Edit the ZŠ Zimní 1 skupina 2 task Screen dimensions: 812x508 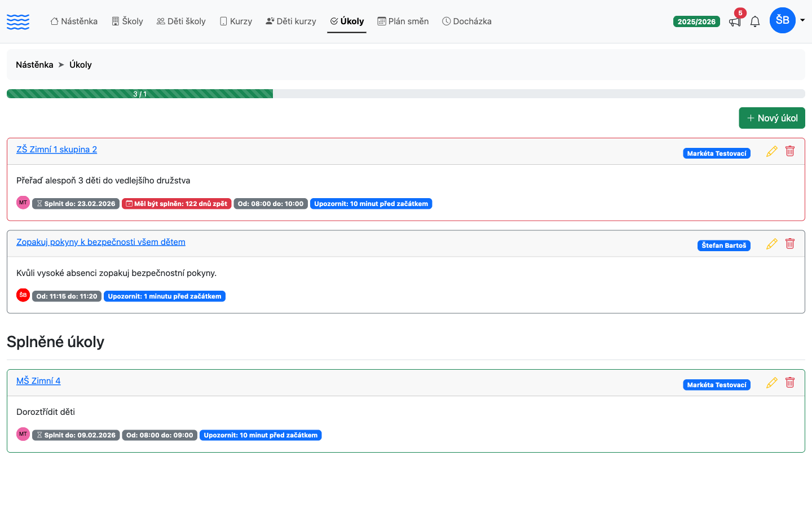(772, 151)
